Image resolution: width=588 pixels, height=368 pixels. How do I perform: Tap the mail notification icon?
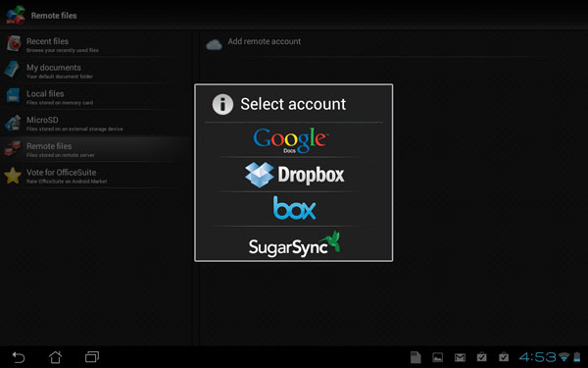point(460,357)
